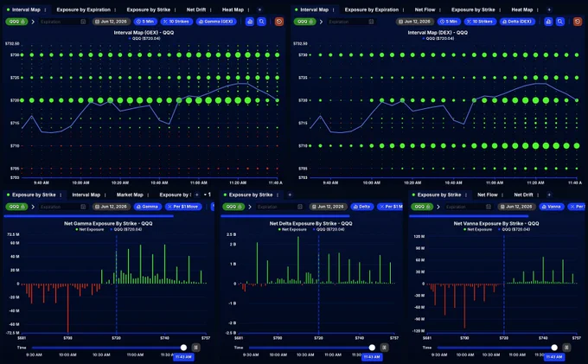Open the kebab menu on the GEX panel's Heat Map tab

click(x=248, y=10)
